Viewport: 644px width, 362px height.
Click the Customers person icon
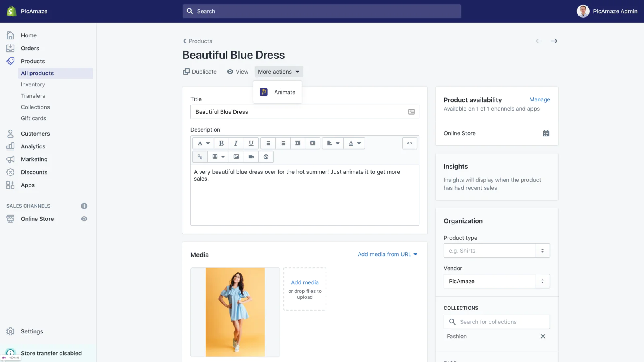[10, 134]
